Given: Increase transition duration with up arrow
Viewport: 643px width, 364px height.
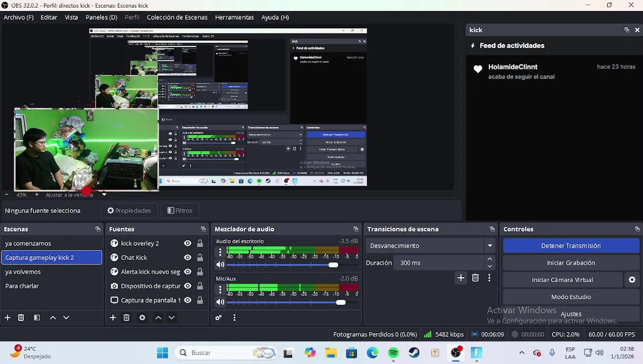Looking at the screenshot, I should (x=489, y=259).
